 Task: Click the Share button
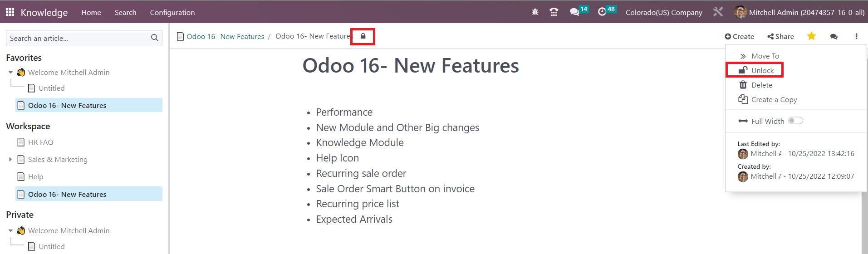click(x=780, y=37)
